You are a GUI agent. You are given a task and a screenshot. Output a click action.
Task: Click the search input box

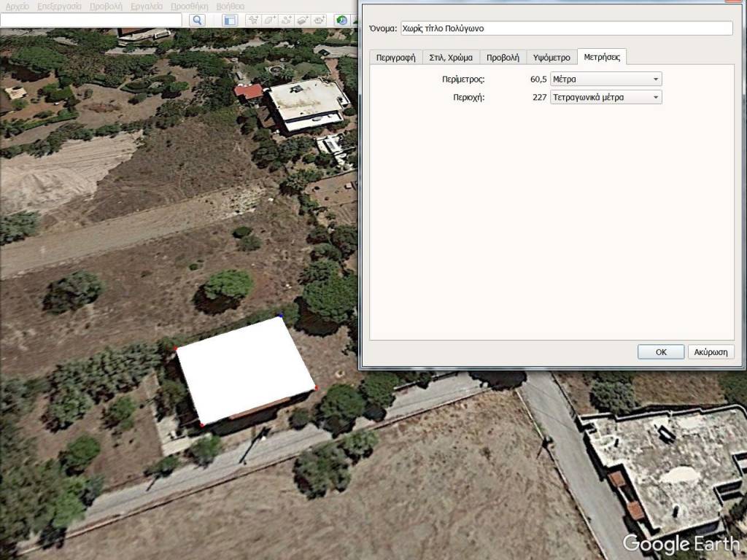[x=91, y=20]
